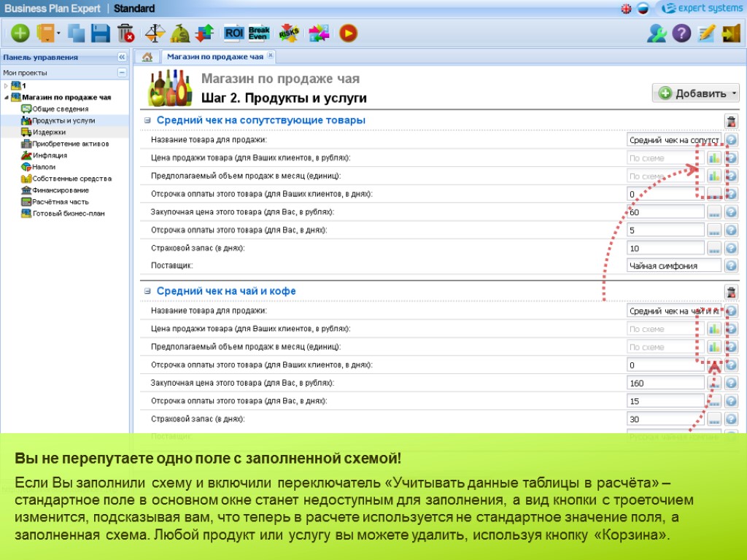Open help with the purple question mark icon

681,34
